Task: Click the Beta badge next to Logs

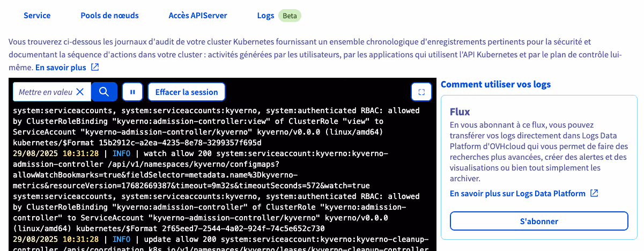Action: pyautogui.click(x=290, y=16)
